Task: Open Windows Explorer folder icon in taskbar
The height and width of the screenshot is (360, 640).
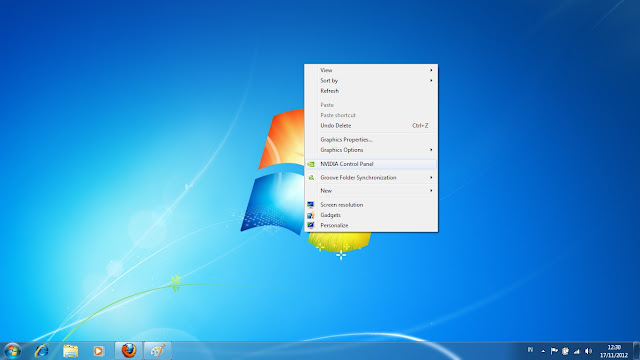Action: tap(70, 351)
